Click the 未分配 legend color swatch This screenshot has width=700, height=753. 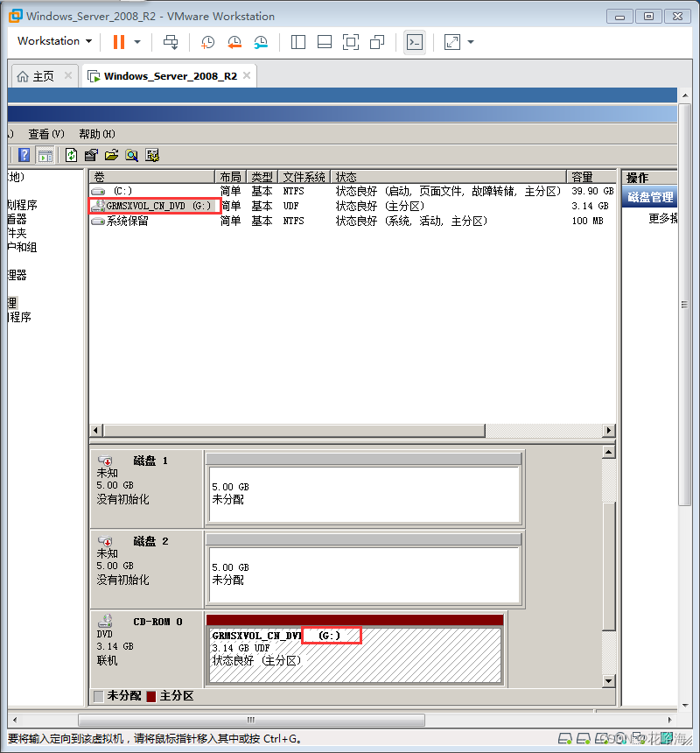[98, 696]
